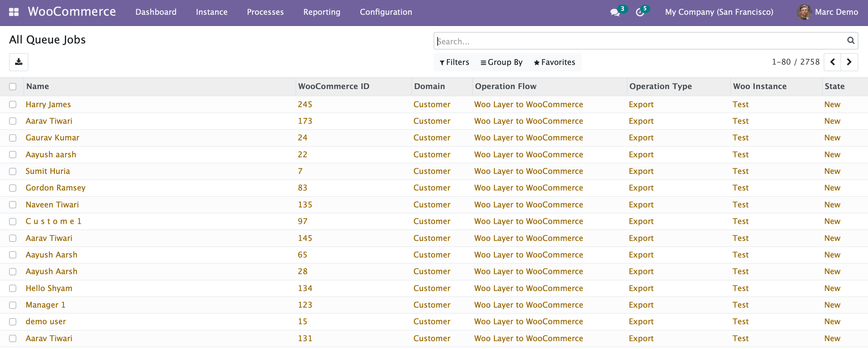Open the Processes menu
The width and height of the screenshot is (868, 349).
[265, 12]
